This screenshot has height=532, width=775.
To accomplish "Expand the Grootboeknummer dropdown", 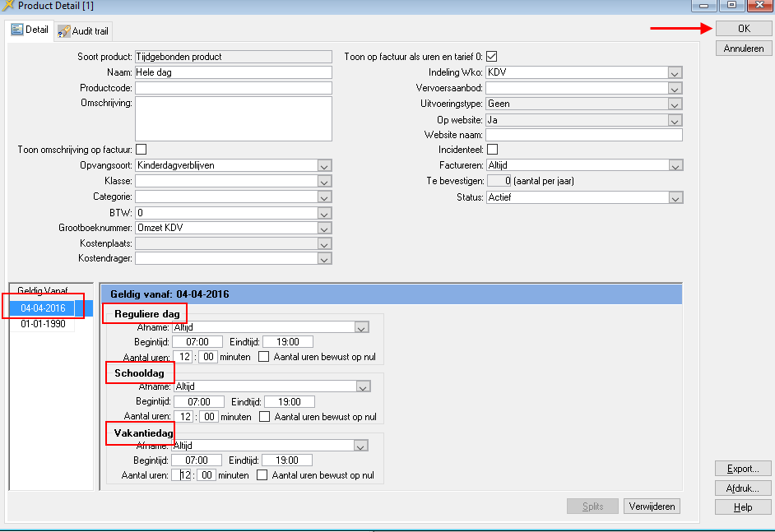I will click(x=324, y=228).
